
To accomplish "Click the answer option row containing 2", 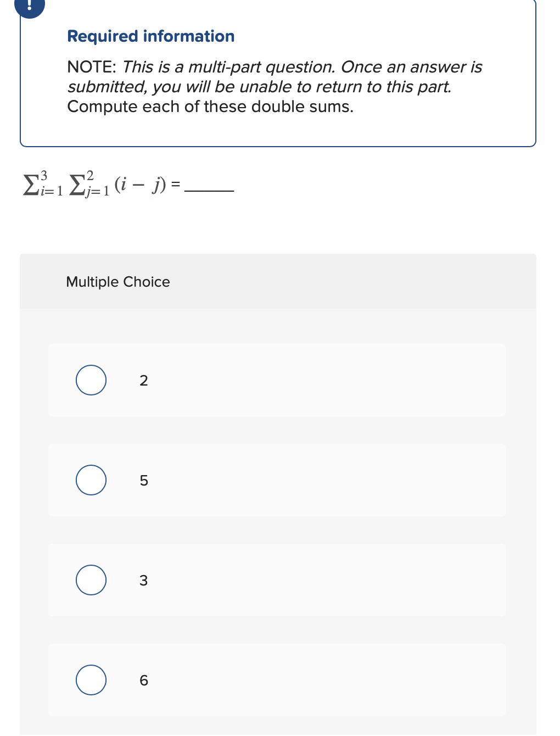I will (x=277, y=380).
